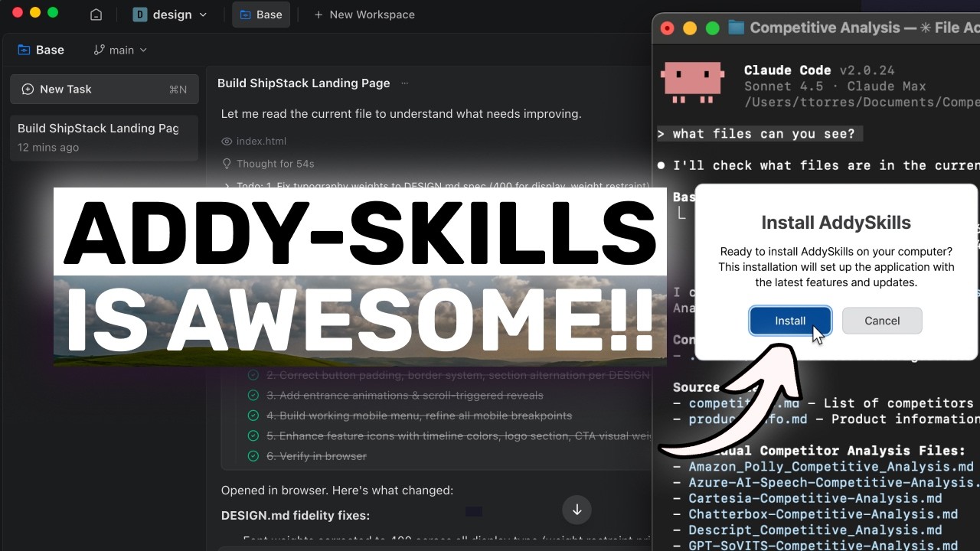Open the main branch selector
Viewport: 980px width, 551px height.
point(120,50)
